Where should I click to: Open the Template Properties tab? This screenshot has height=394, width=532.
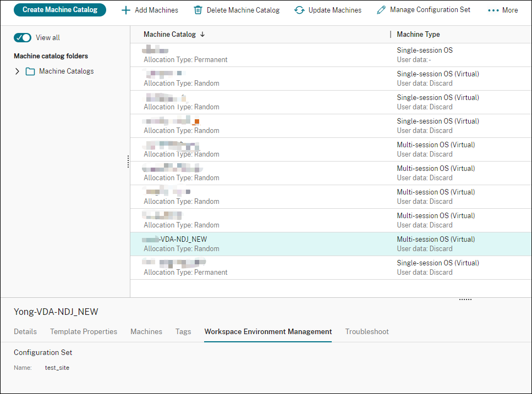tap(84, 332)
